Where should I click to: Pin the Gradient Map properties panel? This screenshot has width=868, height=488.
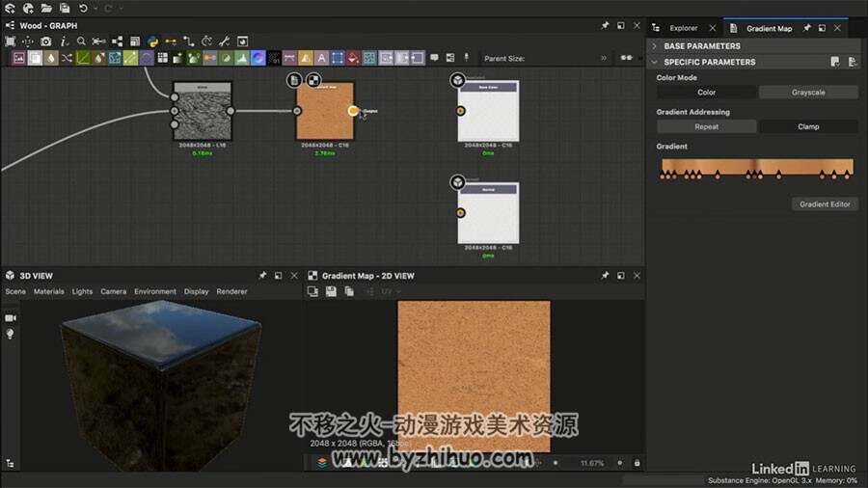coord(806,28)
